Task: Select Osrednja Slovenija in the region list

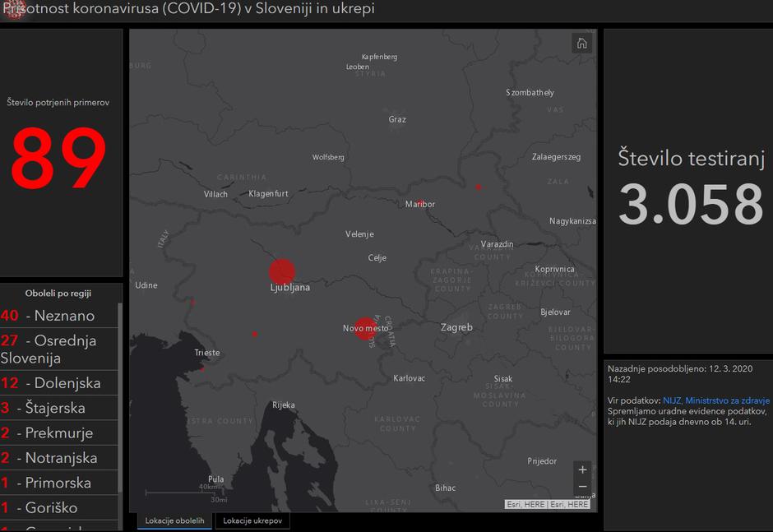Action: tap(59, 349)
